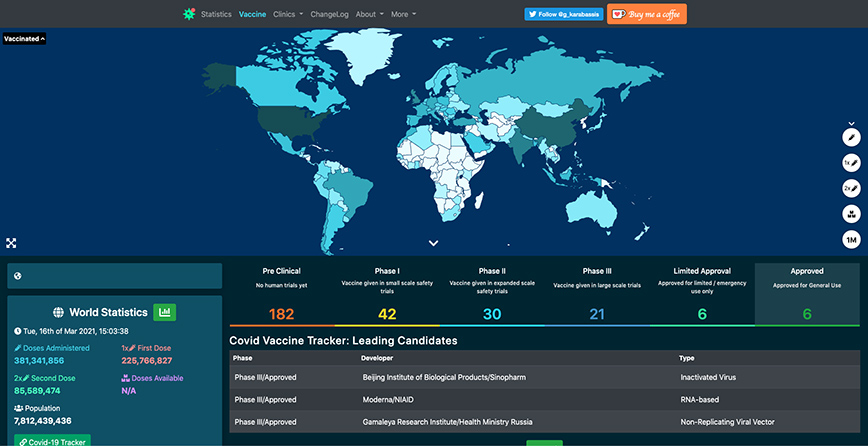Click the globe icon in search bar

(18, 276)
